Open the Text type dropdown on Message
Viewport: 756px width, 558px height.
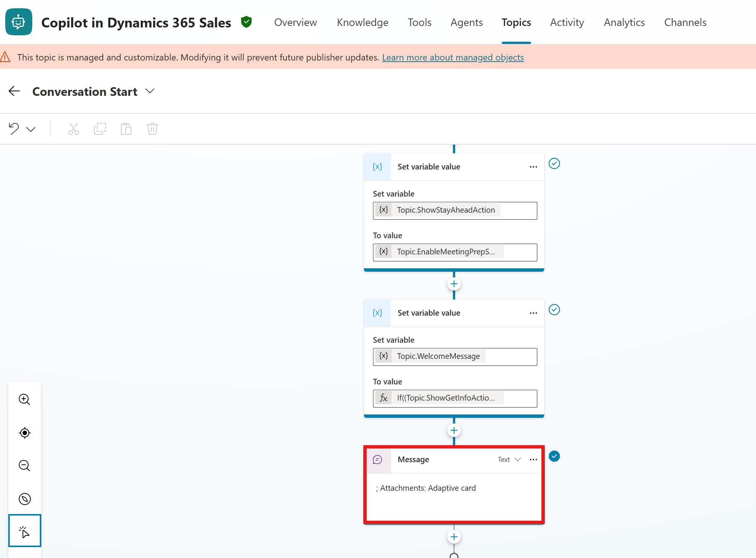pos(509,460)
